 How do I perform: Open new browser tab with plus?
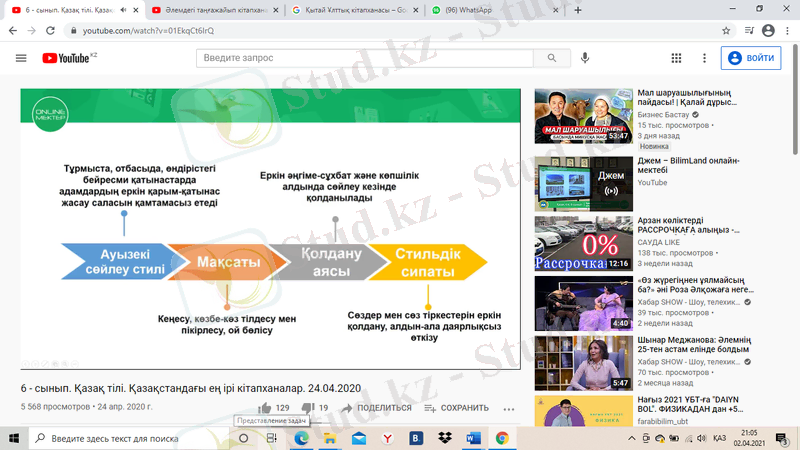[x=579, y=10]
